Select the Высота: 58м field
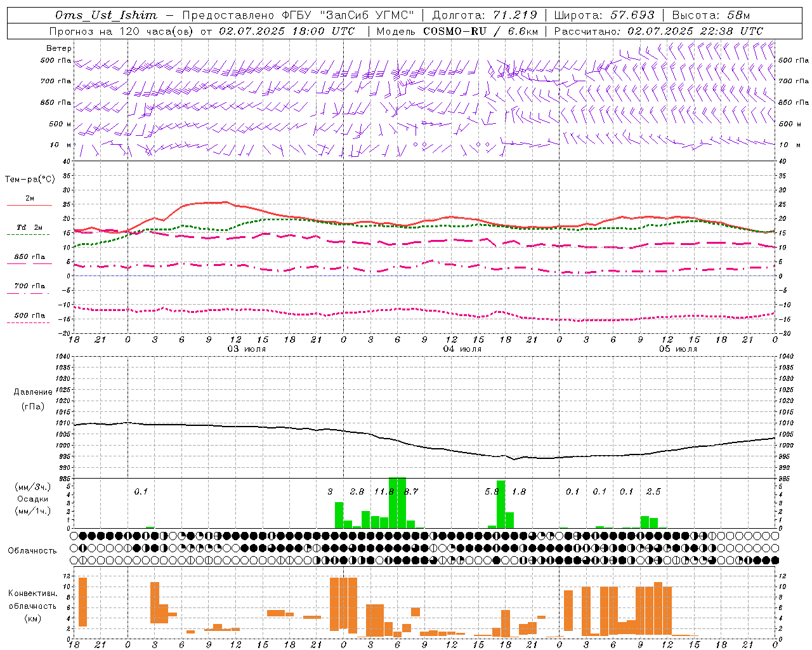 click(x=711, y=15)
